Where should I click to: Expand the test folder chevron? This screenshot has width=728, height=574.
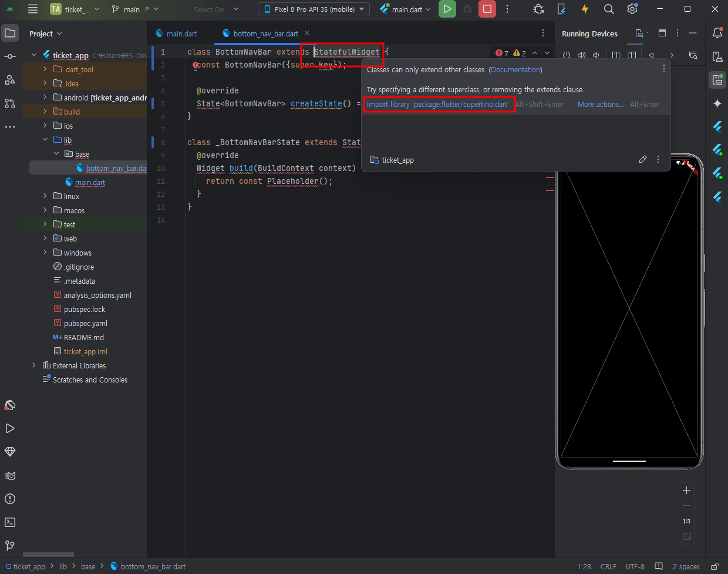point(45,224)
